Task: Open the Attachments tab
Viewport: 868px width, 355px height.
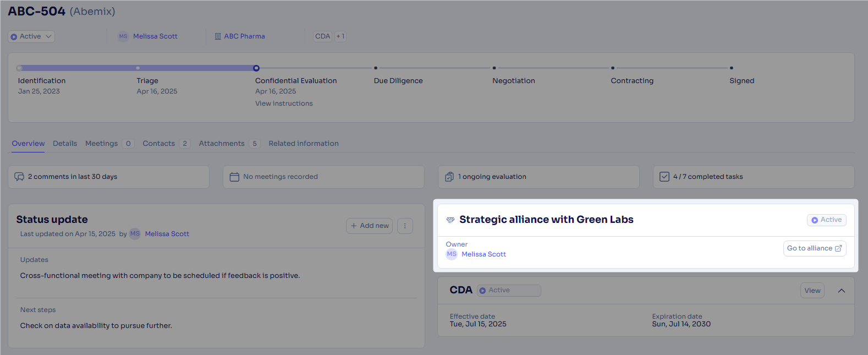Action: [x=229, y=144]
